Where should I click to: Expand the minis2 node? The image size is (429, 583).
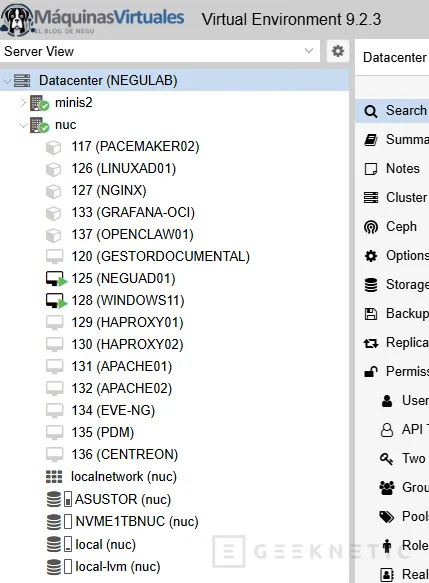pos(23,103)
